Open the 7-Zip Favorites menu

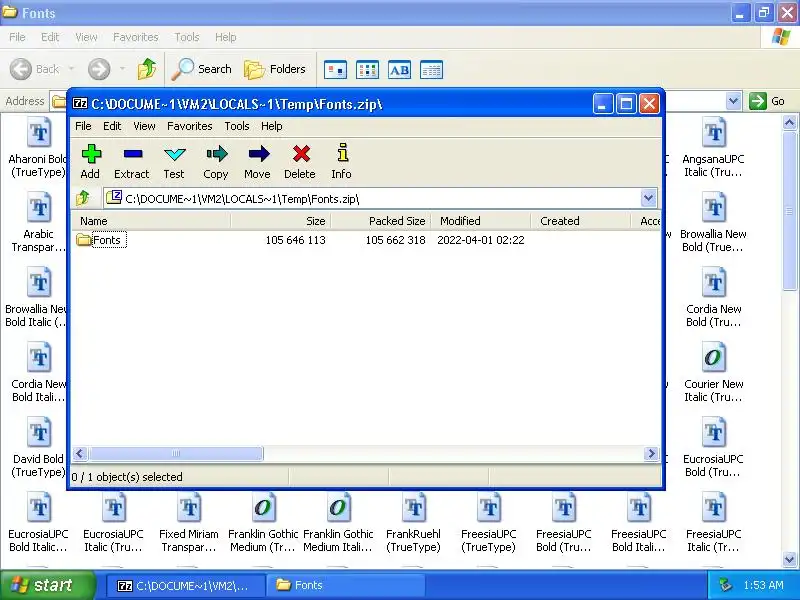(x=190, y=126)
